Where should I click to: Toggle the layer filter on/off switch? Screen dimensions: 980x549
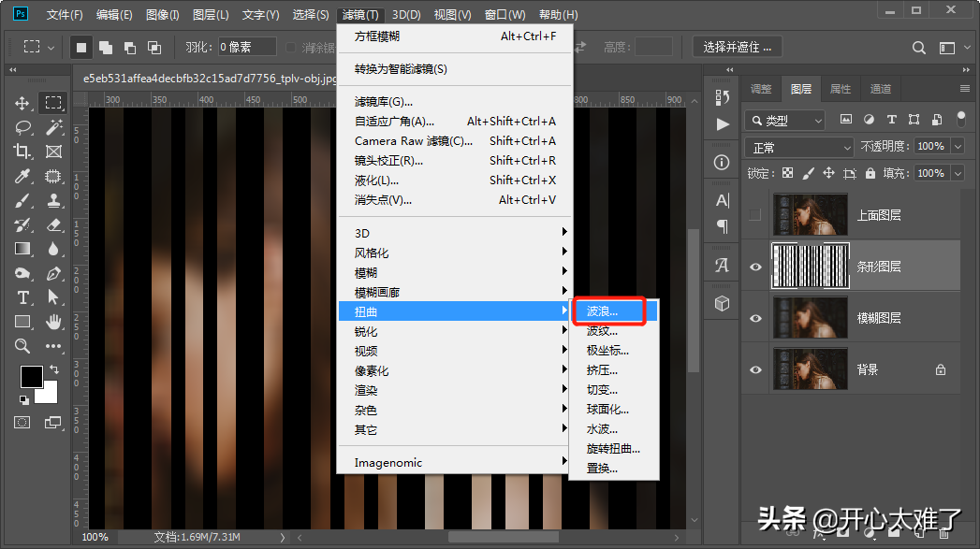tap(961, 119)
